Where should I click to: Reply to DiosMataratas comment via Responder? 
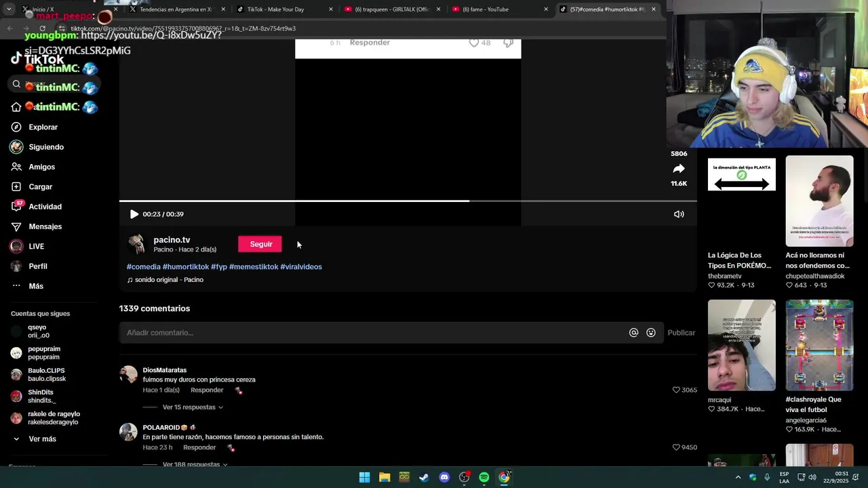tap(207, 390)
